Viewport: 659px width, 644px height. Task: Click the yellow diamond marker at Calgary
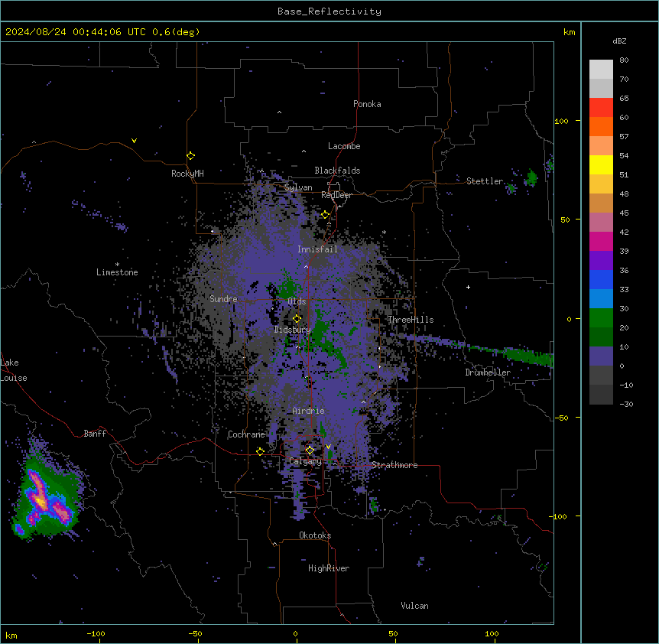[310, 450]
